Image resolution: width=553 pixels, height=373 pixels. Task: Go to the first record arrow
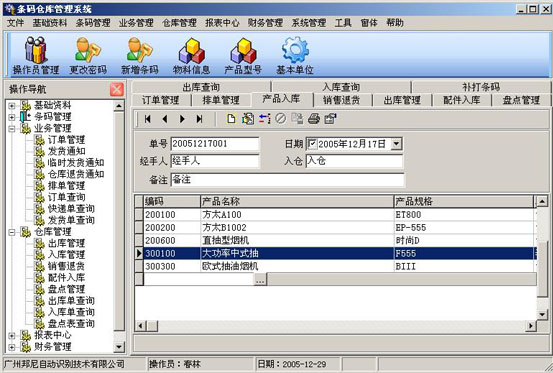(x=148, y=119)
